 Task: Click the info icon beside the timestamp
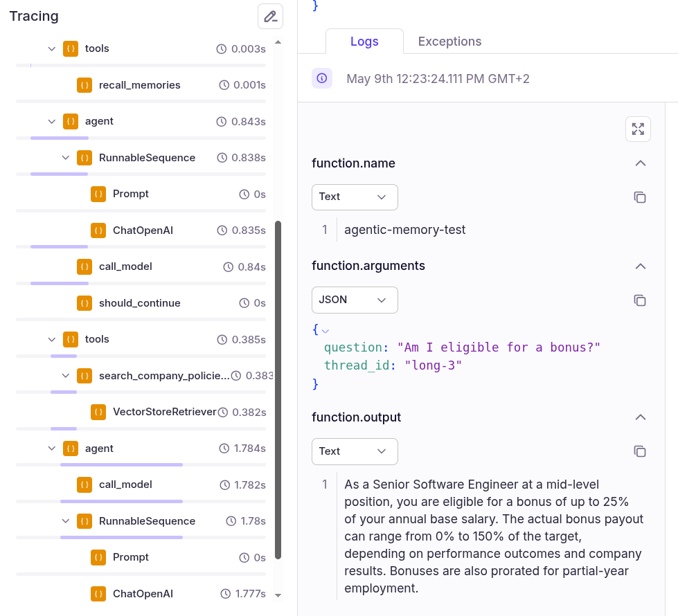322,78
